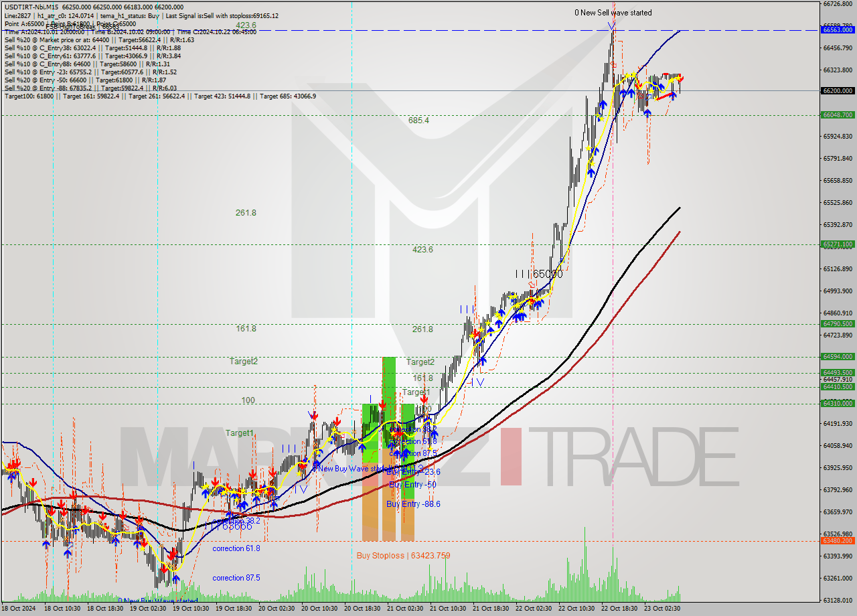The width and height of the screenshot is (857, 616).
Task: Click the 63925.950 price axis label
Action: [838, 468]
